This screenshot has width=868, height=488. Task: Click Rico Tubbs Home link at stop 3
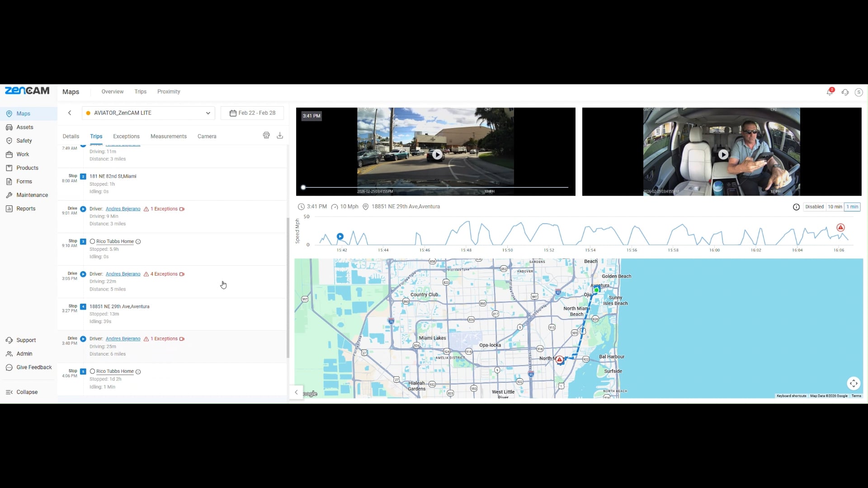point(115,242)
